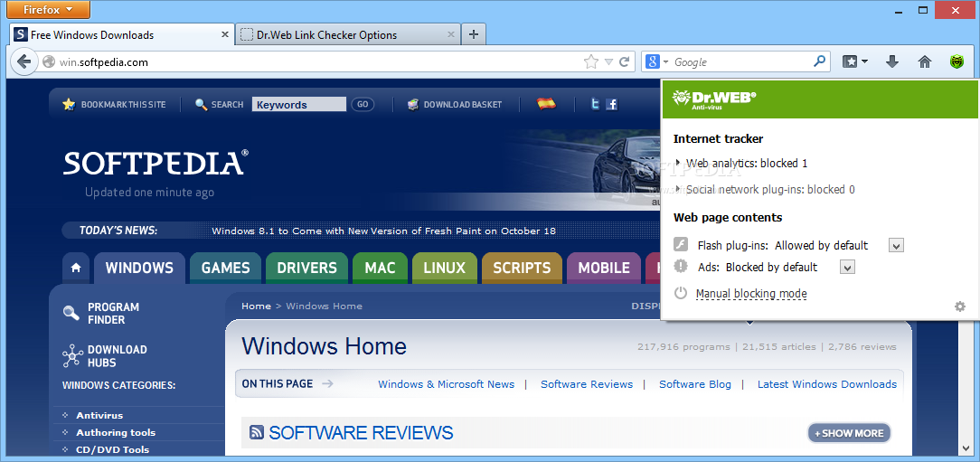Click the Program Finder magnifier icon

pyautogui.click(x=71, y=313)
